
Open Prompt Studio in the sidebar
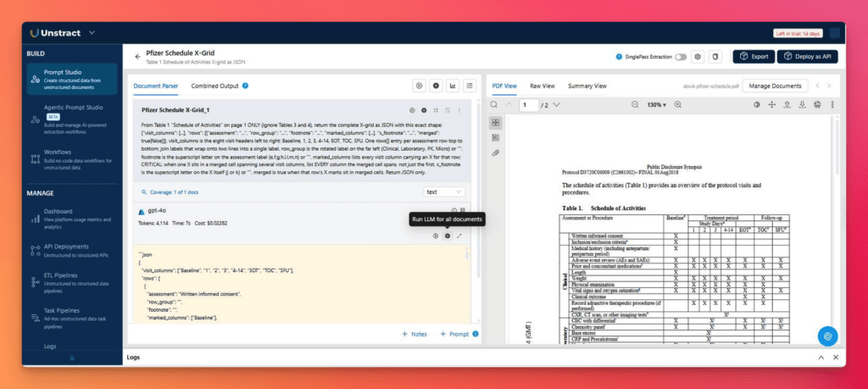[72, 79]
